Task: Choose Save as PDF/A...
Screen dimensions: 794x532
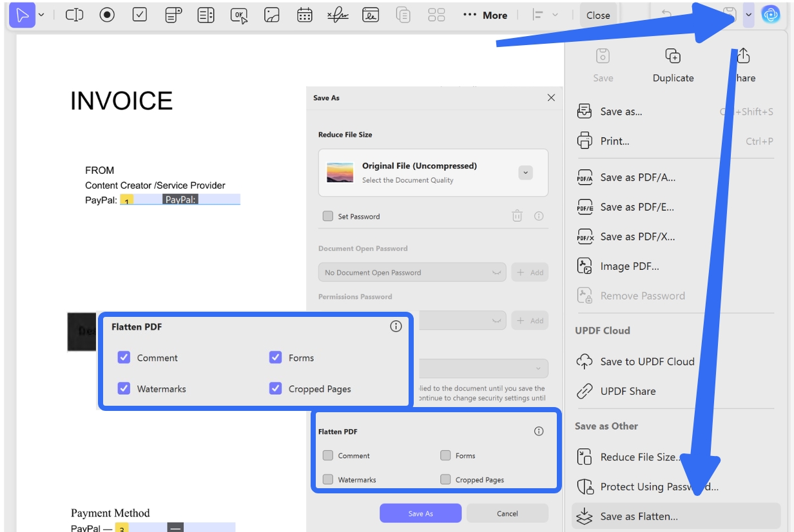Action: 675,177
